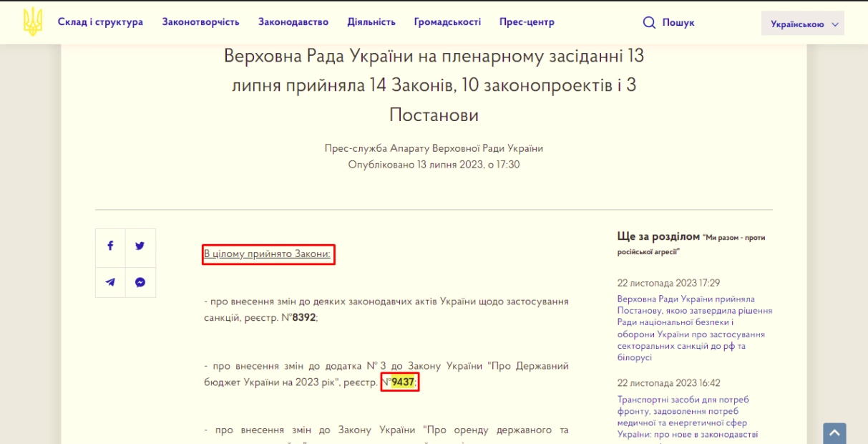This screenshot has height=444, width=868.
Task: Click the Пошук search button
Action: coord(668,22)
